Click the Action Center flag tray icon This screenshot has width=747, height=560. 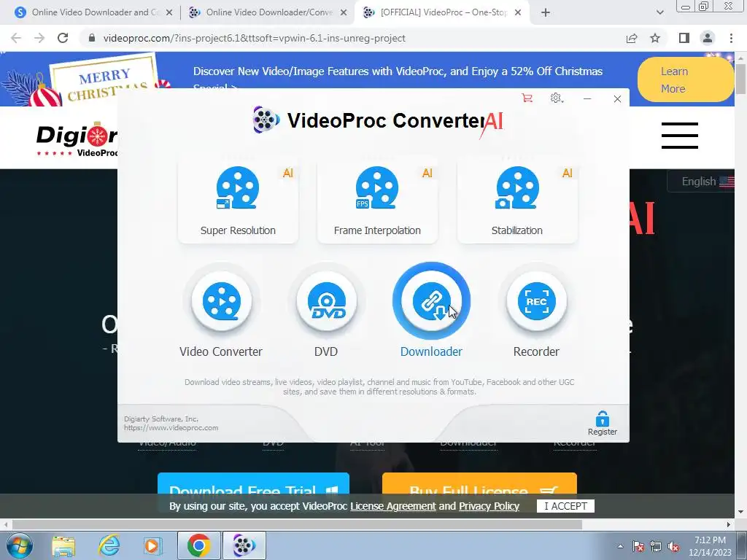pyautogui.click(x=638, y=547)
